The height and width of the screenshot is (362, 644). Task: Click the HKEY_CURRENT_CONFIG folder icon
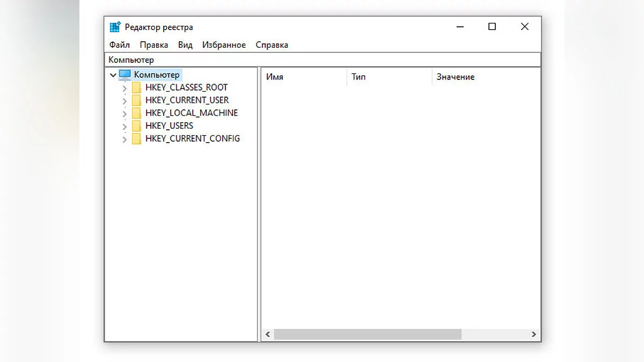coord(136,139)
